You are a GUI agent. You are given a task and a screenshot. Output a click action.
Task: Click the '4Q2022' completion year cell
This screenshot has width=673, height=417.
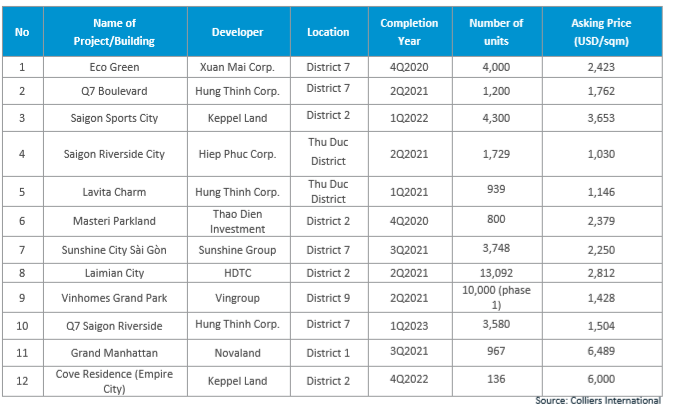[410, 381]
